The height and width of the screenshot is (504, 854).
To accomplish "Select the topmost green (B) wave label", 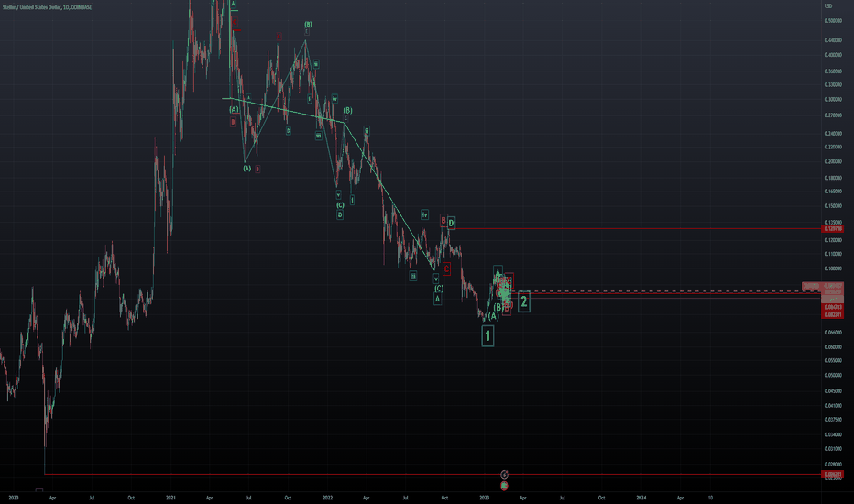I will (308, 25).
